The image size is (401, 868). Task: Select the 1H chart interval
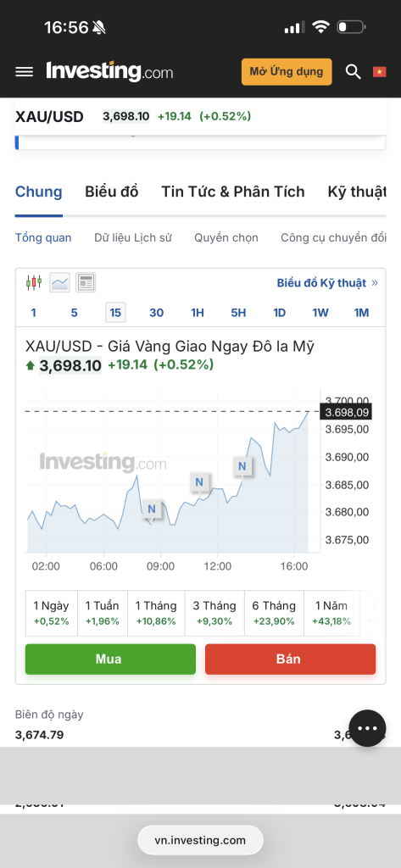(198, 313)
